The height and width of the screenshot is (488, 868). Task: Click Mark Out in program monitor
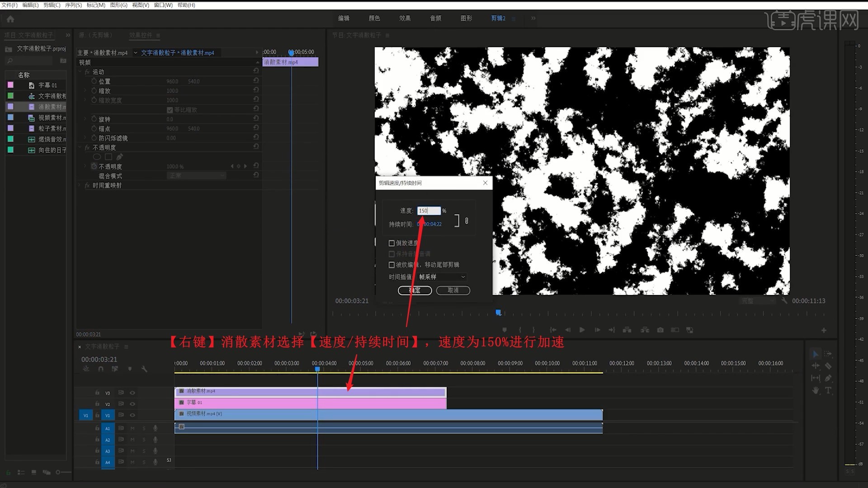tap(533, 330)
